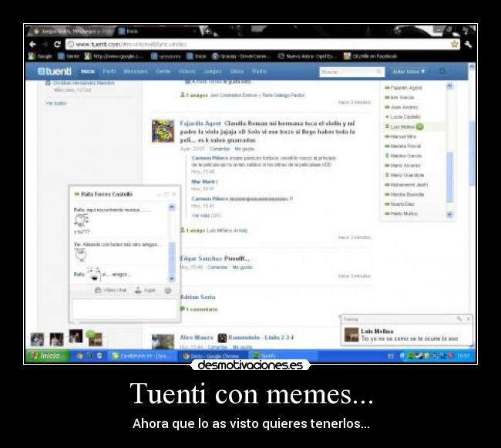This screenshot has width=501, height=448.
Task: Click the friends list scrollbar thumb
Action: tap(449, 177)
